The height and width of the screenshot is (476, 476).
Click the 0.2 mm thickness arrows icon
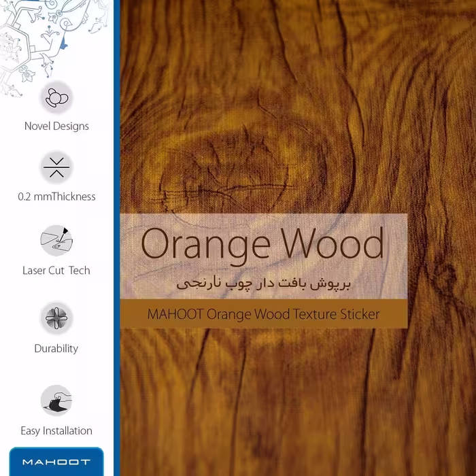56,167
